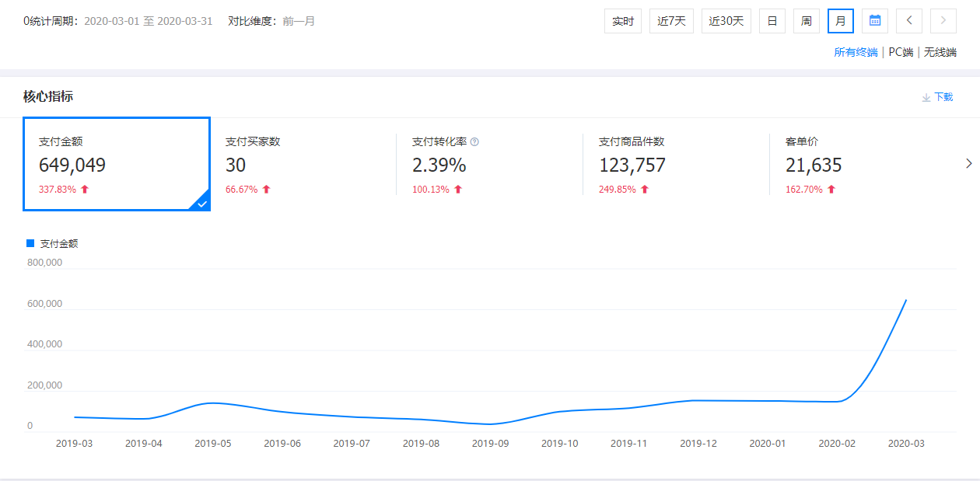
Task: Switch to 近7天 time range
Action: click(671, 21)
